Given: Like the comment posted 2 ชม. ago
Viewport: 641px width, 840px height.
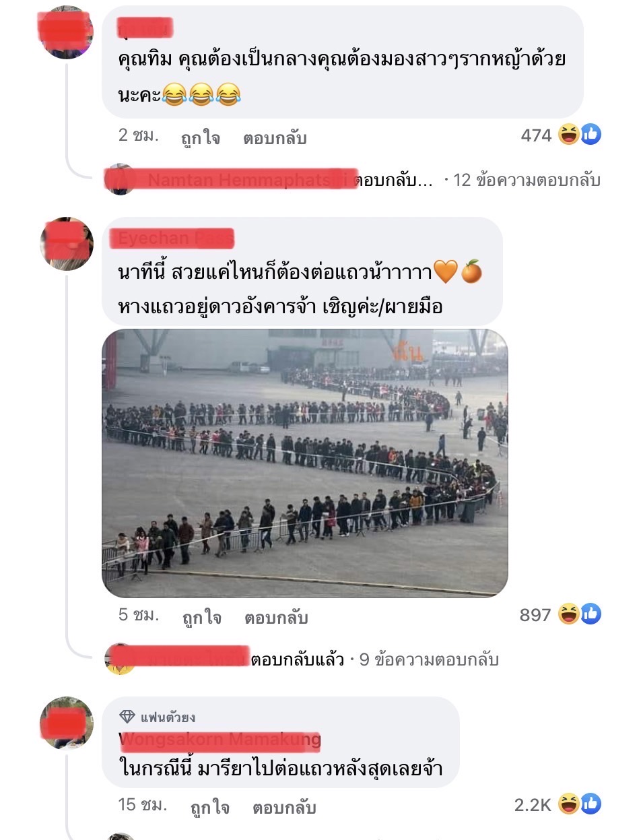Looking at the screenshot, I should click(200, 139).
